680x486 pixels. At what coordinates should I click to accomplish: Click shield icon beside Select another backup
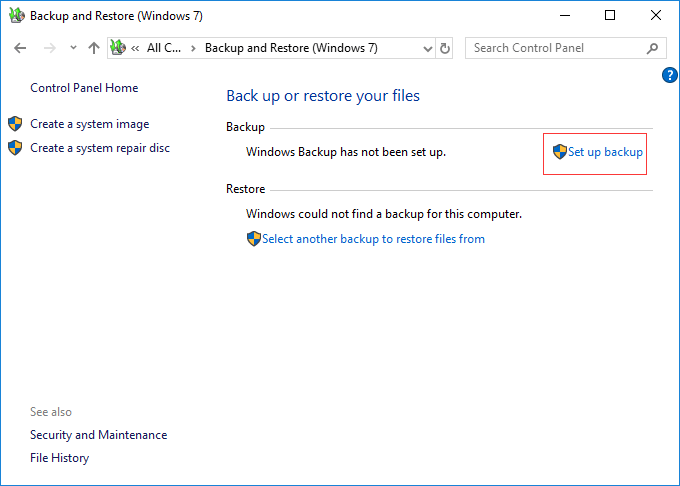254,239
